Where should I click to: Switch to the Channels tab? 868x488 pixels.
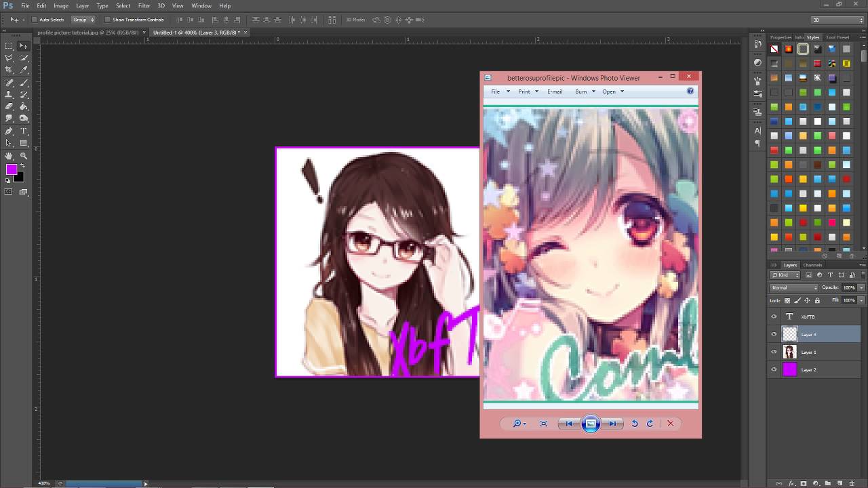tap(812, 265)
